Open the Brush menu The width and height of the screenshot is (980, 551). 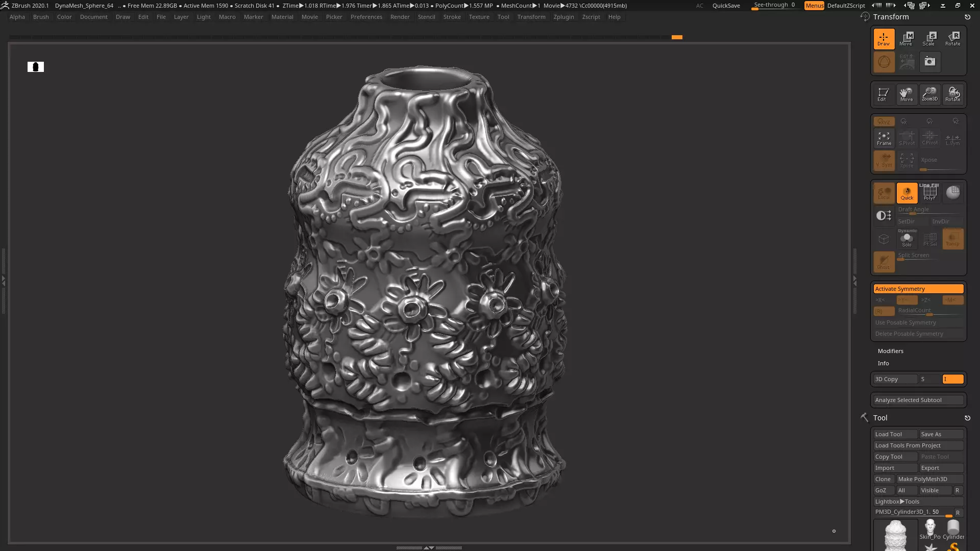pyautogui.click(x=41, y=17)
